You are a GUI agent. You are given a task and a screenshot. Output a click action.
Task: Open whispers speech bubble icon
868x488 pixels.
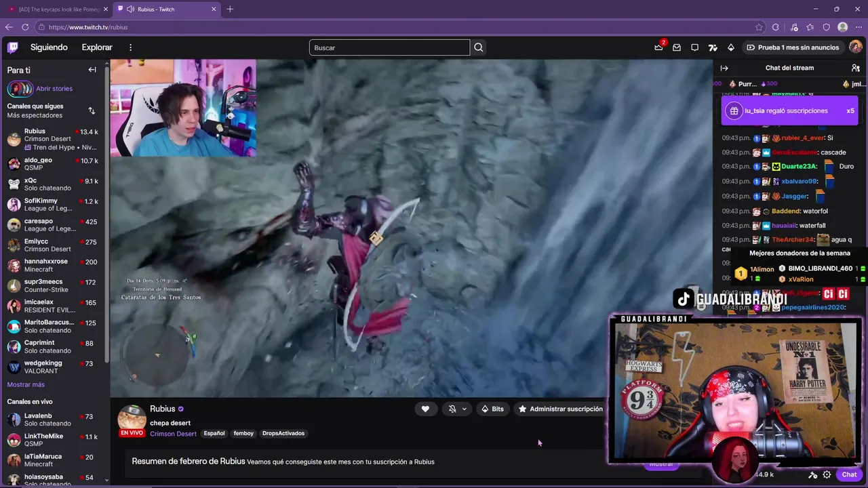pos(694,47)
